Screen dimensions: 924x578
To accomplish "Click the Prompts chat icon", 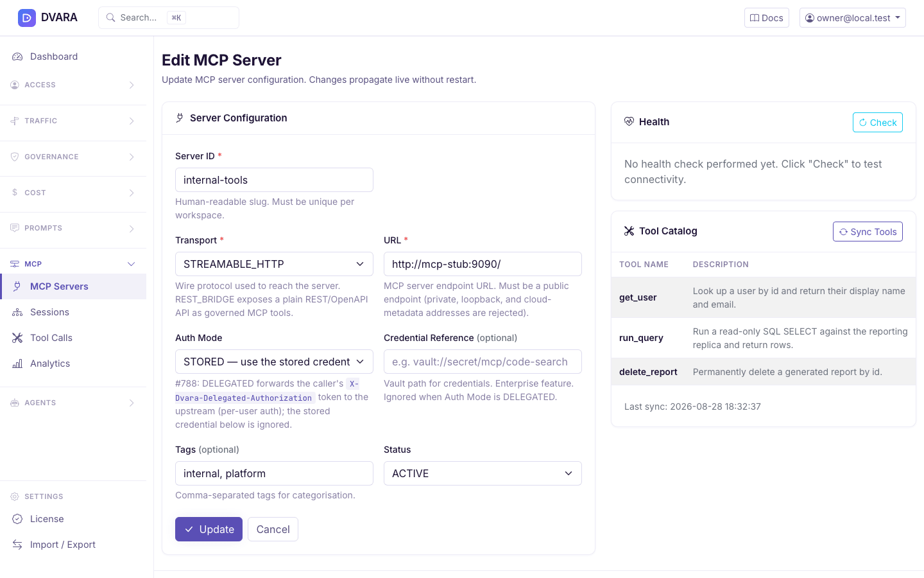I will click(15, 228).
